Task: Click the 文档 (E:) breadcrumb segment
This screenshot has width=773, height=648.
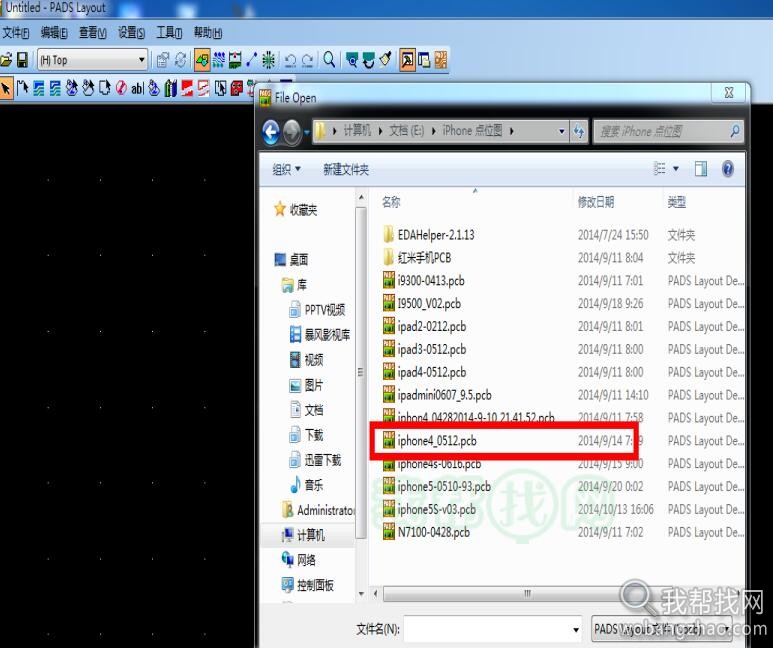Action: [407, 131]
